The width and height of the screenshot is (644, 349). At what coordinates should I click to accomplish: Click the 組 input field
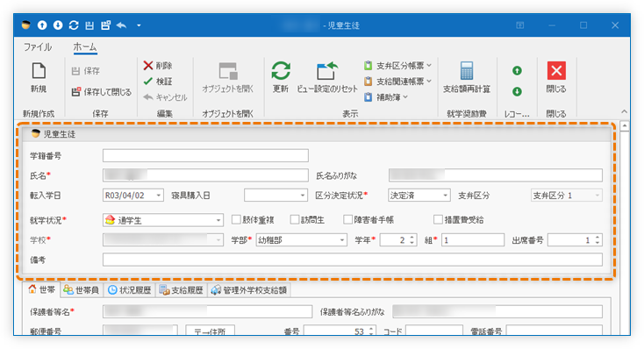(473, 239)
